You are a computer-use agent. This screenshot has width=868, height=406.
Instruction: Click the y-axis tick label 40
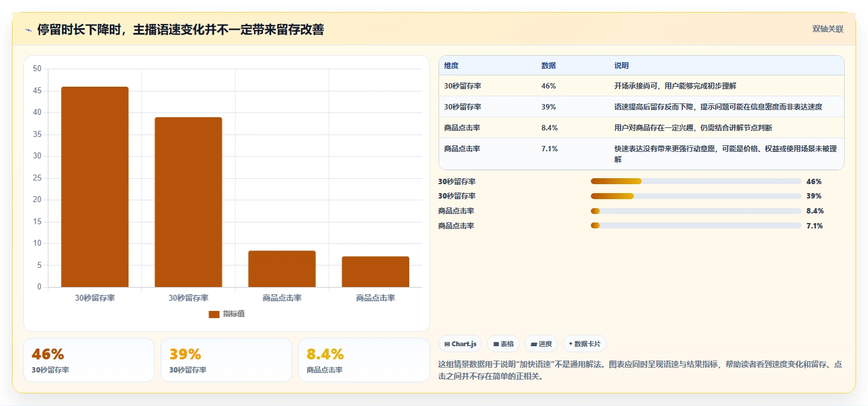pyautogui.click(x=37, y=112)
